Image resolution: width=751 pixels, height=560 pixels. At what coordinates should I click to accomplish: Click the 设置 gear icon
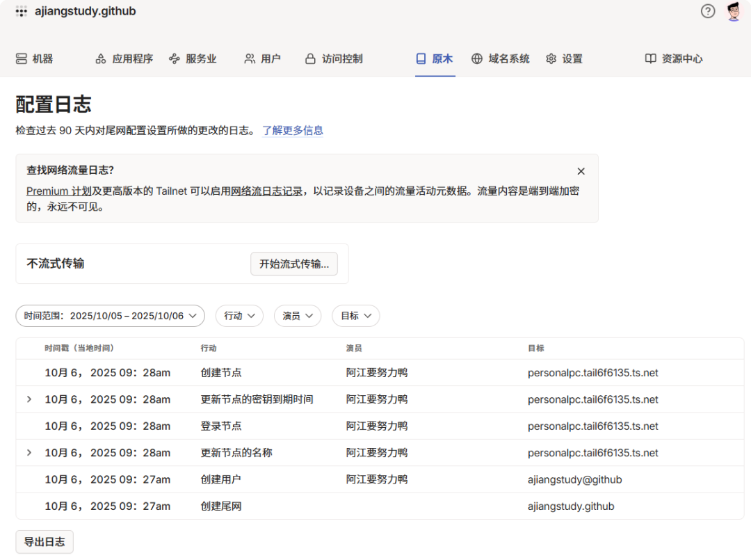coord(551,59)
